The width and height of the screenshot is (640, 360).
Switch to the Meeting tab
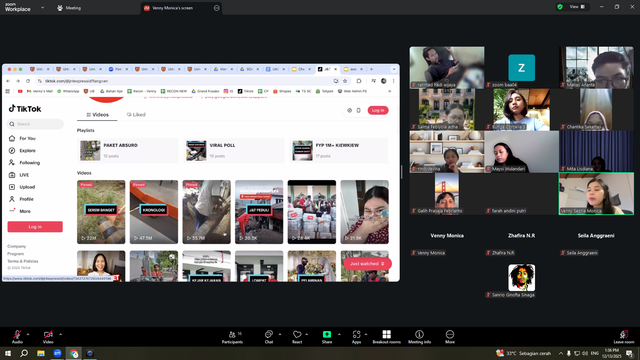[x=69, y=8]
